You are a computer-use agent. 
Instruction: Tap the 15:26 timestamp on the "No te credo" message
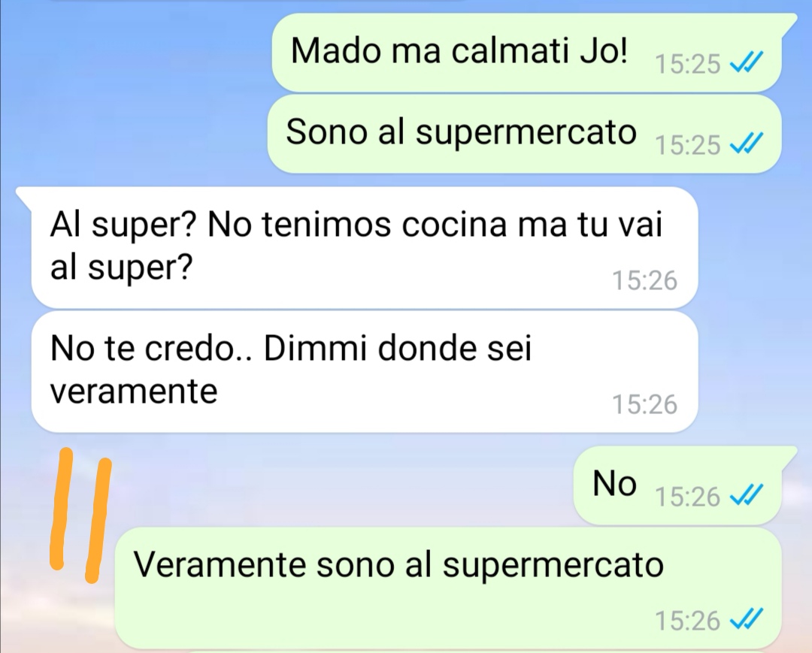pyautogui.click(x=645, y=404)
